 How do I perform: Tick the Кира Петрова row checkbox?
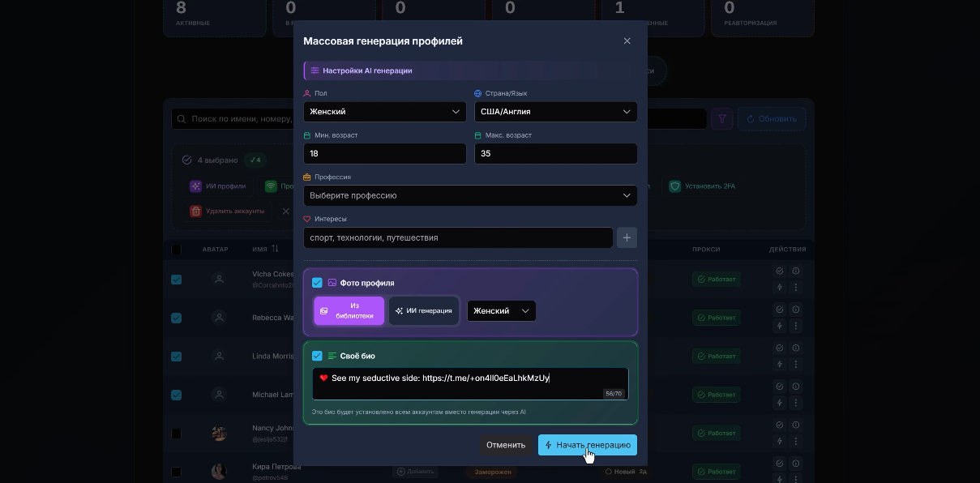point(177,472)
